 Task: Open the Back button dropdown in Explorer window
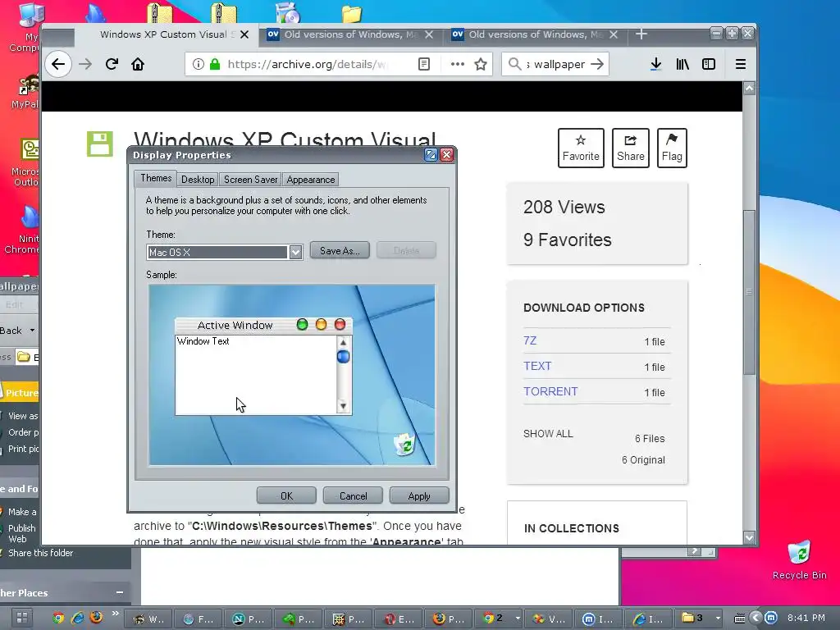(32, 330)
